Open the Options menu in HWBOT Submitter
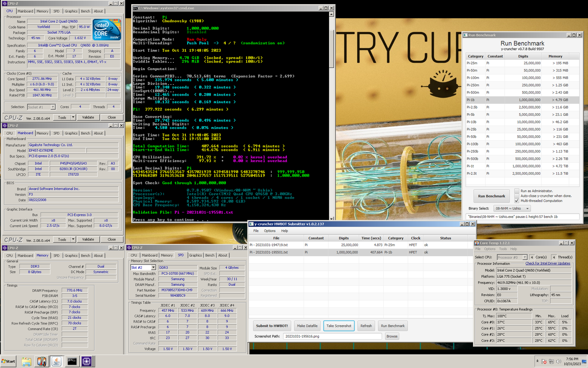 269,231
